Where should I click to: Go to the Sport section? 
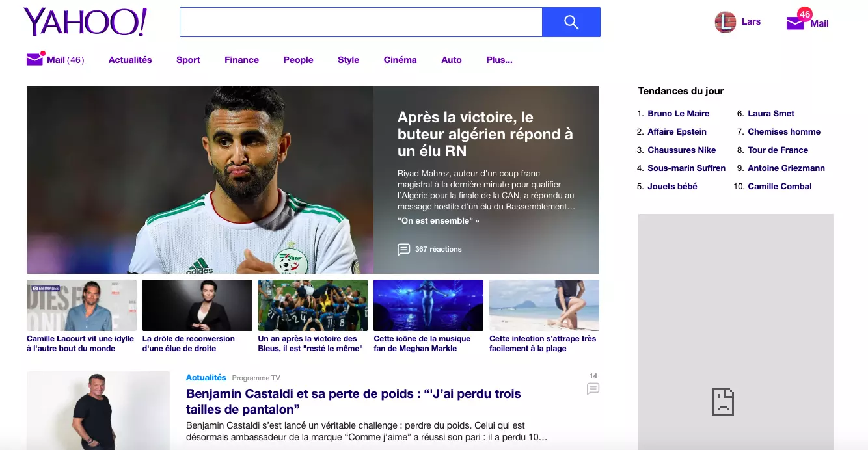tap(188, 60)
